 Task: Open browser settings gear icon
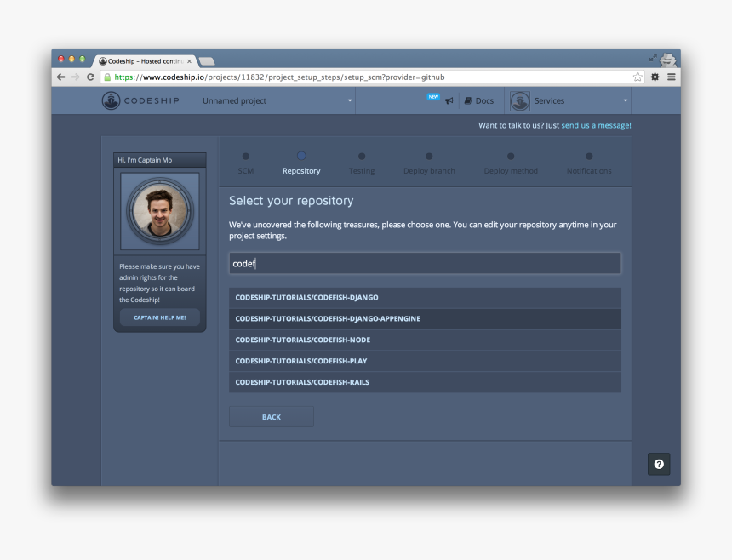point(655,77)
